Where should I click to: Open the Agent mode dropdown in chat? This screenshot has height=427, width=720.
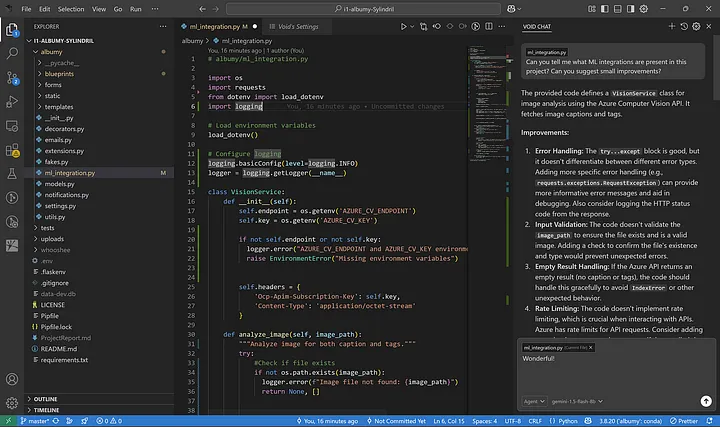click(536, 401)
